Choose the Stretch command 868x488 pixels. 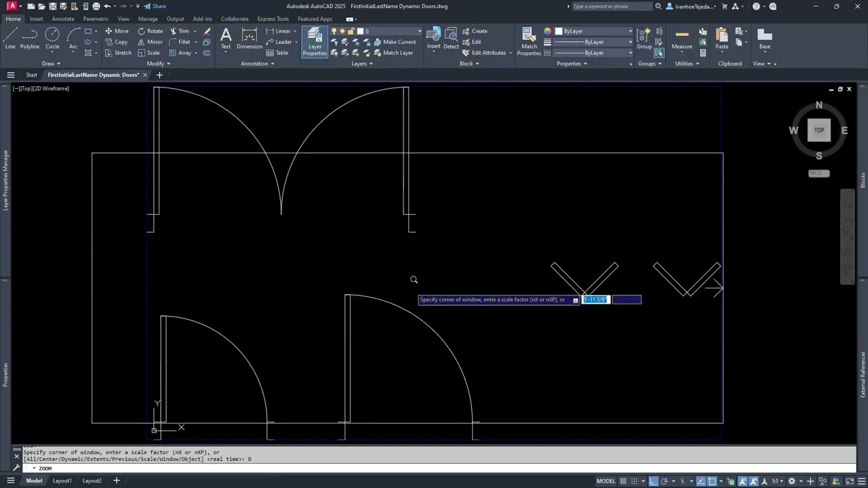coord(118,53)
